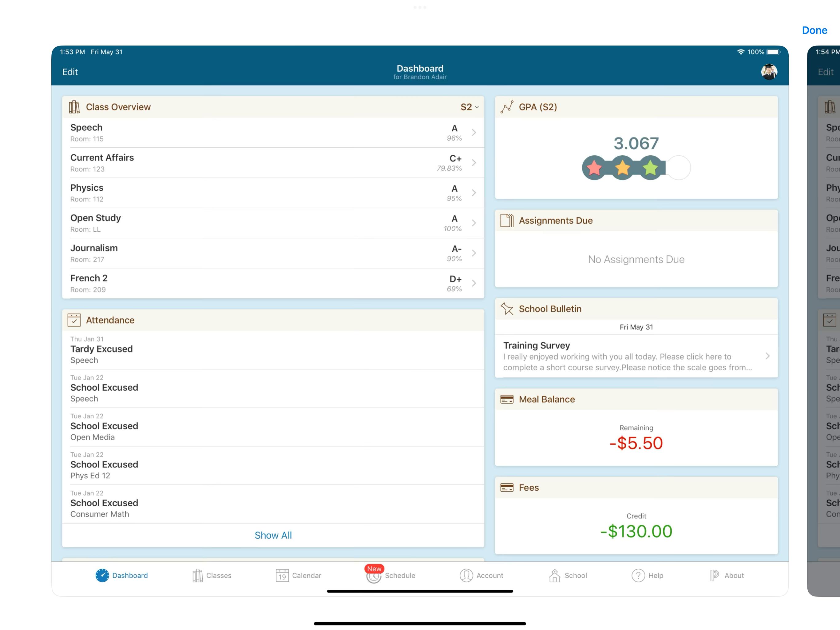Screen dimensions: 840x630
Task: Click the Fees card icon
Action: pos(507,488)
